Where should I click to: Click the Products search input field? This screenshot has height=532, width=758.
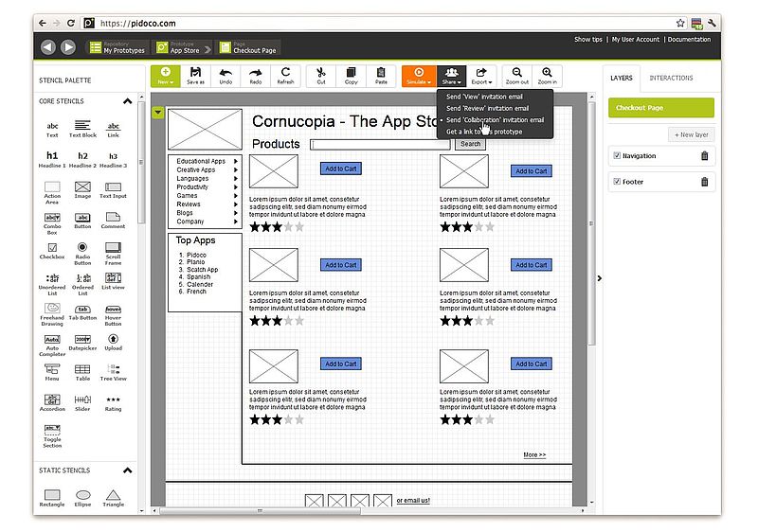[x=380, y=144]
